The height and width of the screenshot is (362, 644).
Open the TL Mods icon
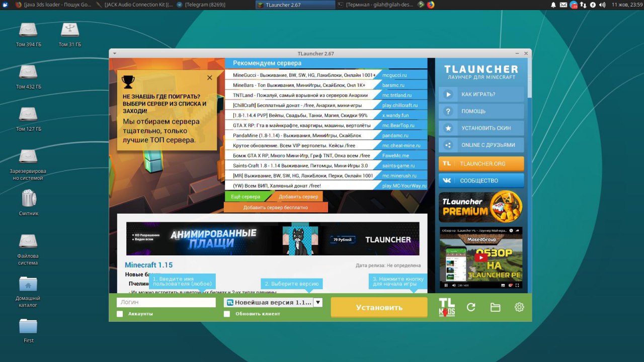point(447,307)
